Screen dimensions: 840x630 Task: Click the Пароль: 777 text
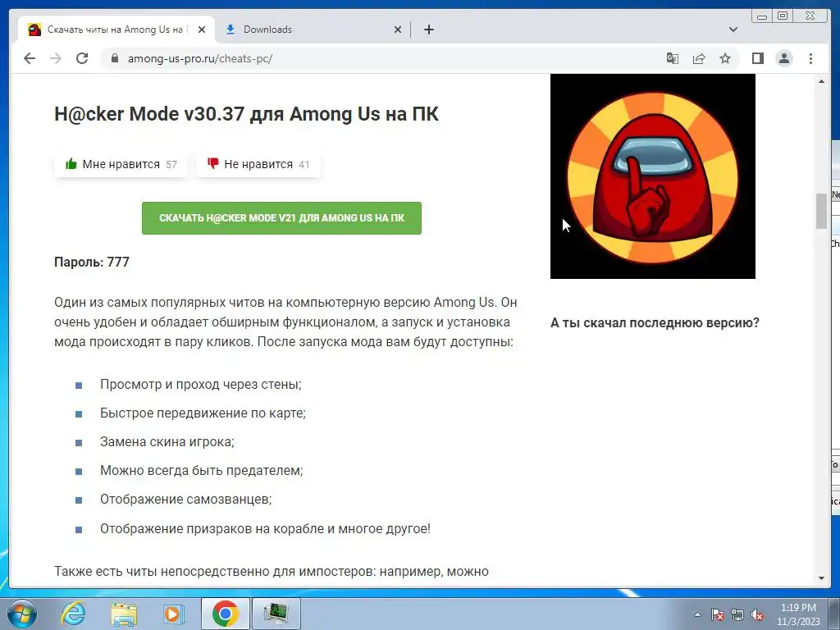point(92,262)
